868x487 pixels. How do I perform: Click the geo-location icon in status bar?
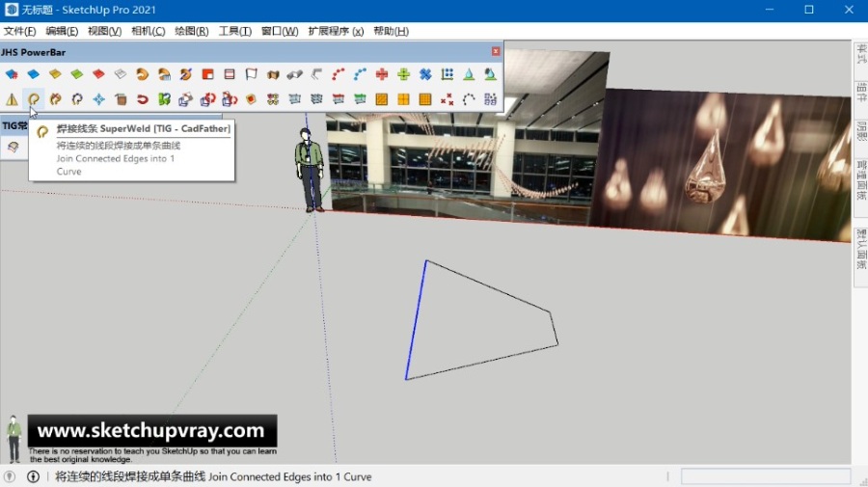pyautogui.click(x=10, y=476)
